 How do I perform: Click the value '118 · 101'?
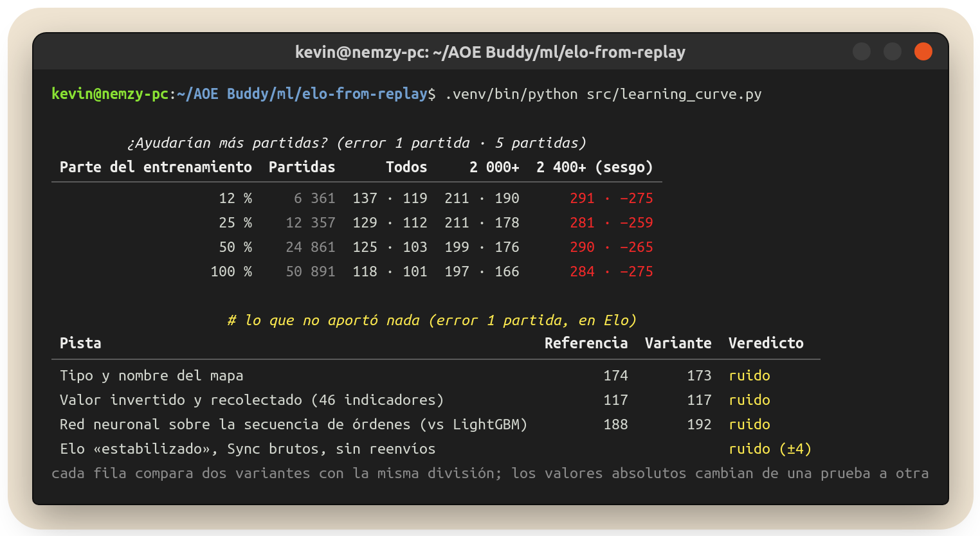390,271
